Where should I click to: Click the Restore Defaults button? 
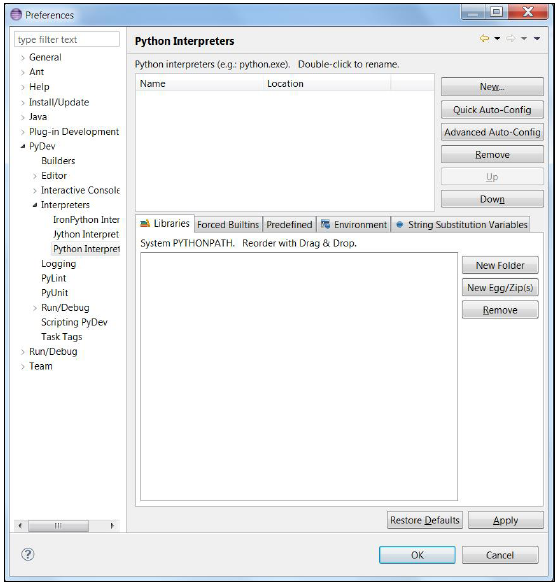425,520
